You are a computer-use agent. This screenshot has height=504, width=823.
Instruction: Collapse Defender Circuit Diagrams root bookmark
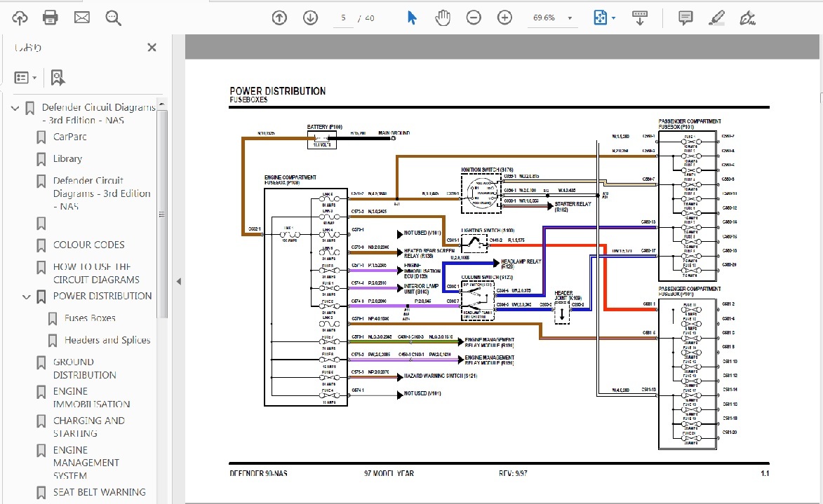15,108
